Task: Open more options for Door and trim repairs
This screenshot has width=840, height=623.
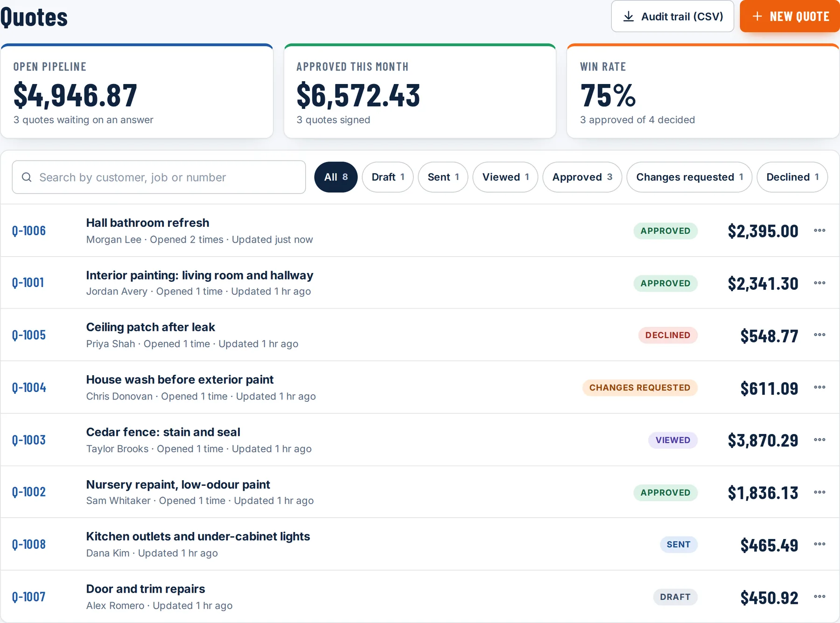Action: [819, 597]
